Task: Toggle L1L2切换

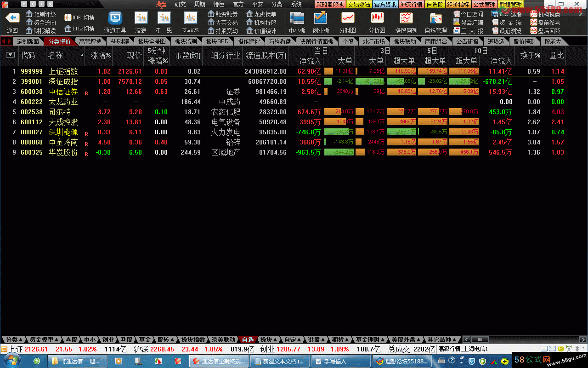Action: point(79,29)
